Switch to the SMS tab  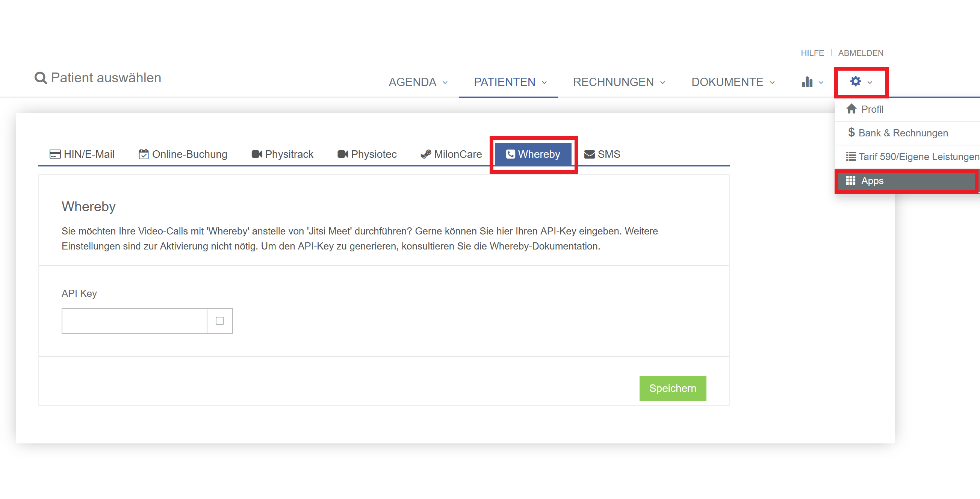tap(602, 154)
